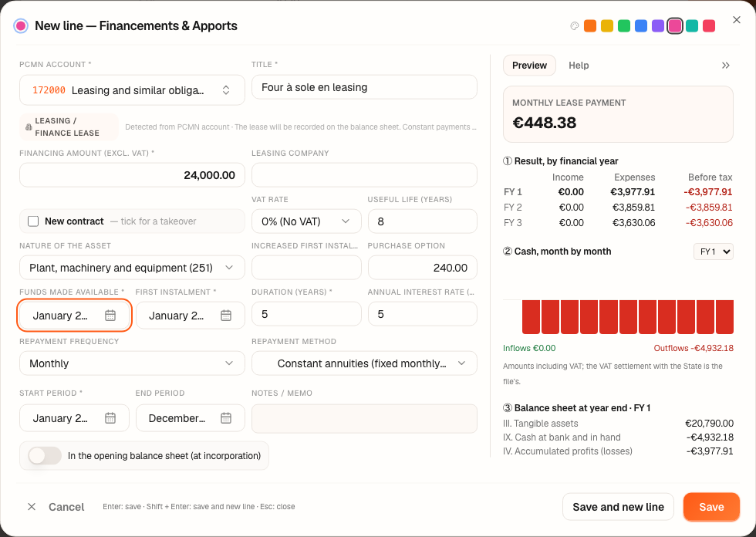The width and height of the screenshot is (756, 537).
Task: Click Accumulated profits (losses) value -€3,977.91
Action: [x=710, y=451]
